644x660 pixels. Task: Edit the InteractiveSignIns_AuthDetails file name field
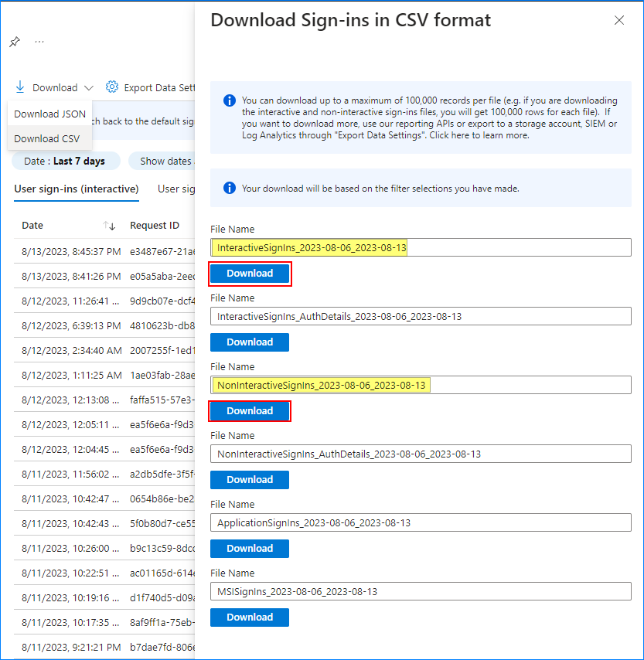click(421, 316)
